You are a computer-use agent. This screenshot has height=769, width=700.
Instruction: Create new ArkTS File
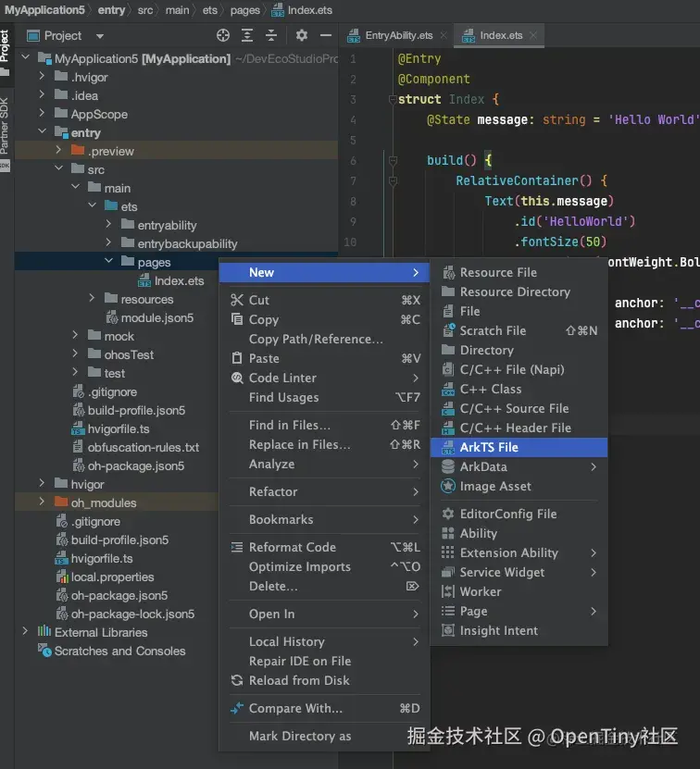coord(519,447)
